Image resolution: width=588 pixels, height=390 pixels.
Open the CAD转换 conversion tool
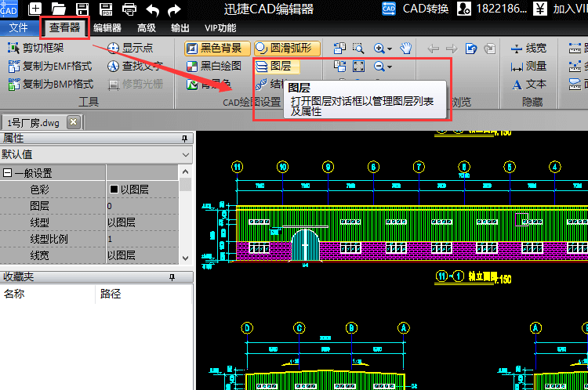click(x=415, y=9)
